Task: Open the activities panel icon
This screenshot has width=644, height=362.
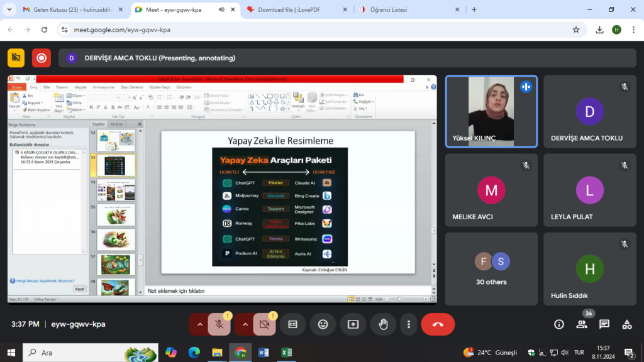Action: coord(626,324)
